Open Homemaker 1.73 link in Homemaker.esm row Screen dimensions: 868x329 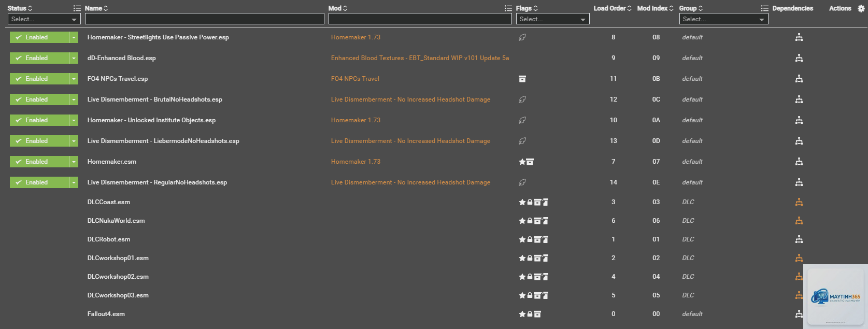click(355, 162)
